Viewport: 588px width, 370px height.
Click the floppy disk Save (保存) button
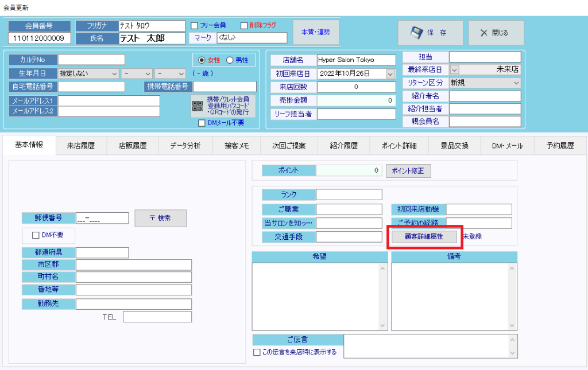tap(430, 33)
